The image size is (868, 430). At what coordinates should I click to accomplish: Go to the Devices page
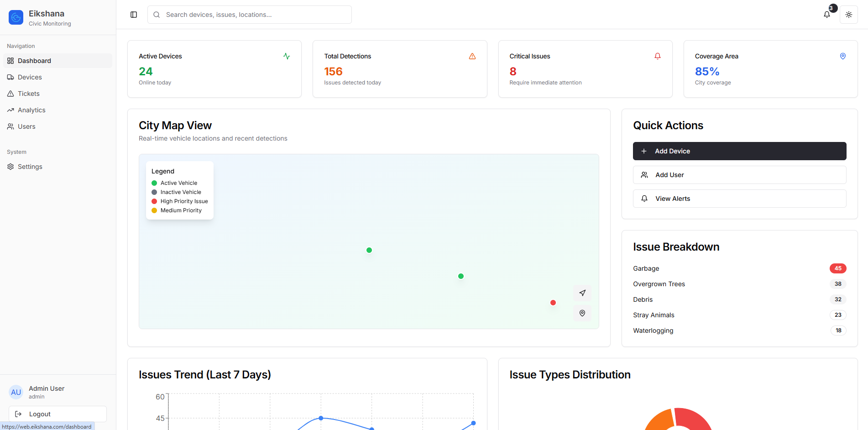coord(58,77)
